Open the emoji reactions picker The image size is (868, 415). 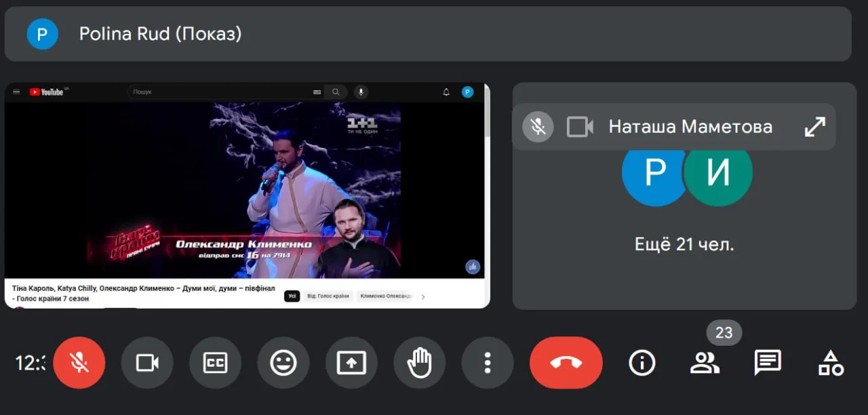click(x=283, y=363)
